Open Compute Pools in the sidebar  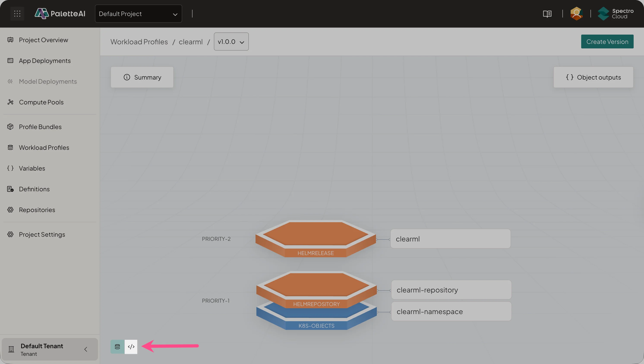click(x=41, y=102)
